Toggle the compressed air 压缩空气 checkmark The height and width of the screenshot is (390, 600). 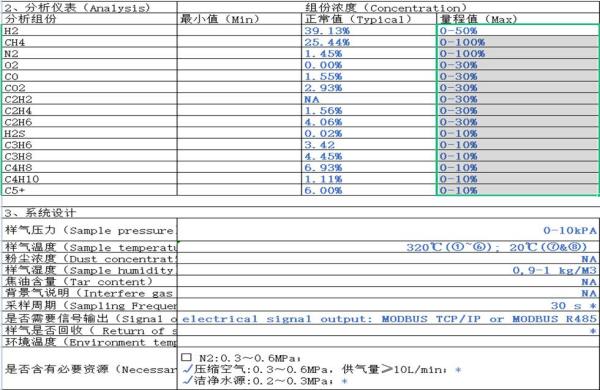(x=188, y=369)
